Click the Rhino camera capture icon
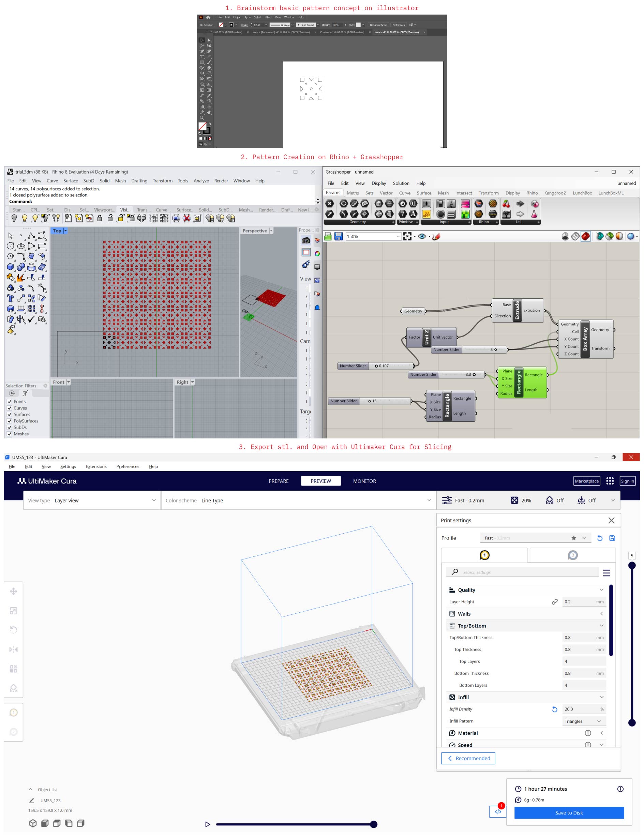Viewport: 644px width, 836px height. (306, 240)
